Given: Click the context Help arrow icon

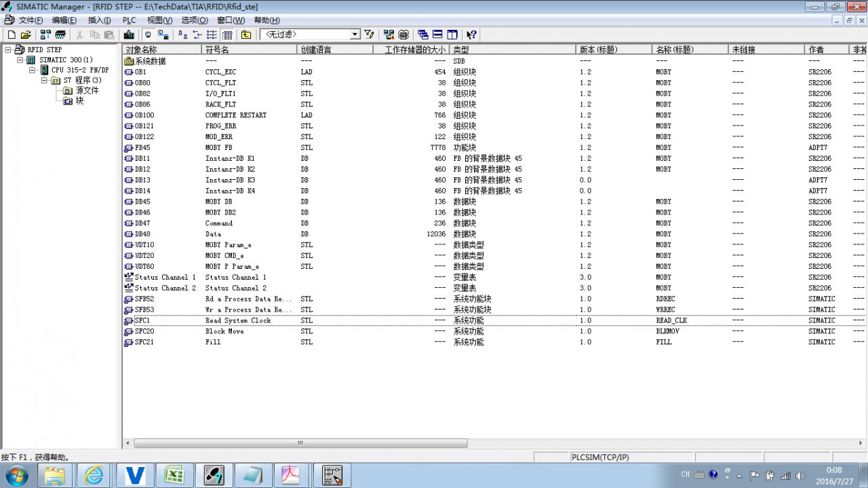Looking at the screenshot, I should pyautogui.click(x=472, y=35).
